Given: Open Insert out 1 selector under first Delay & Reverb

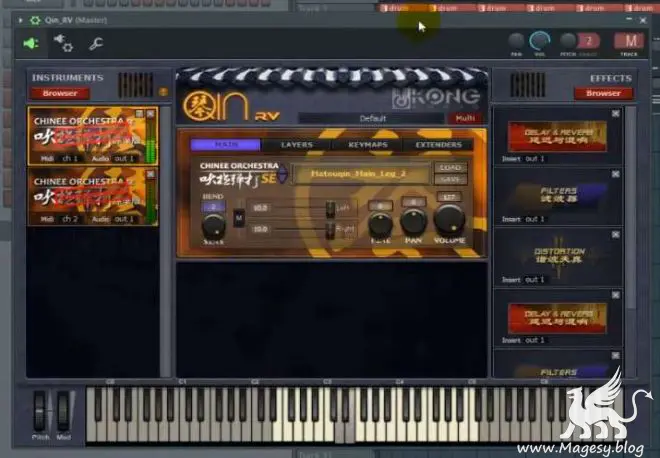Looking at the screenshot, I should point(535,159).
